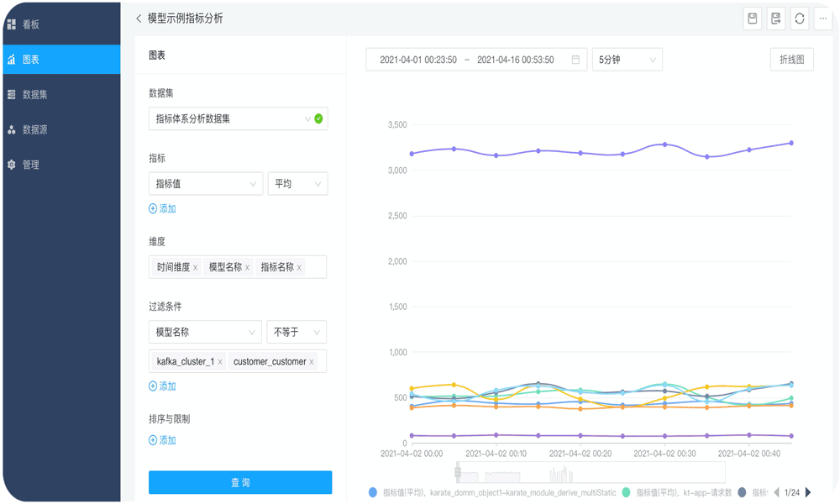Select 数据集 in the sidebar
This screenshot has width=840, height=504.
(34, 95)
